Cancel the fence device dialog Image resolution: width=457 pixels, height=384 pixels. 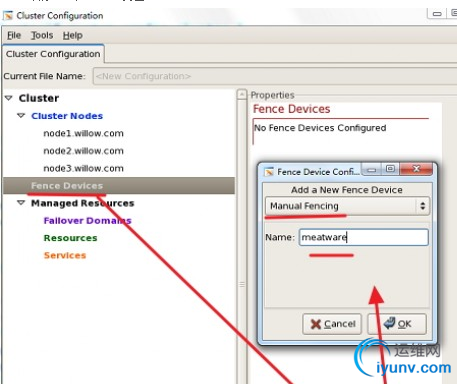point(332,324)
